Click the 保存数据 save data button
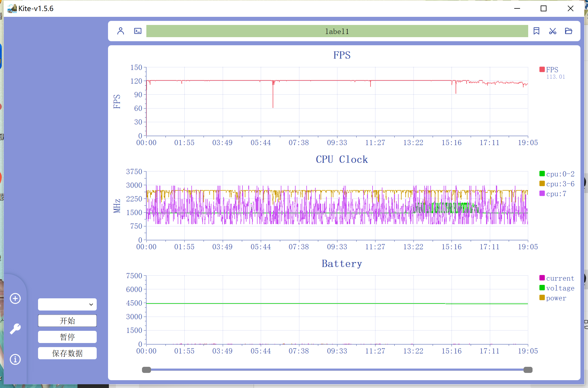This screenshot has height=388, width=588. [x=67, y=353]
